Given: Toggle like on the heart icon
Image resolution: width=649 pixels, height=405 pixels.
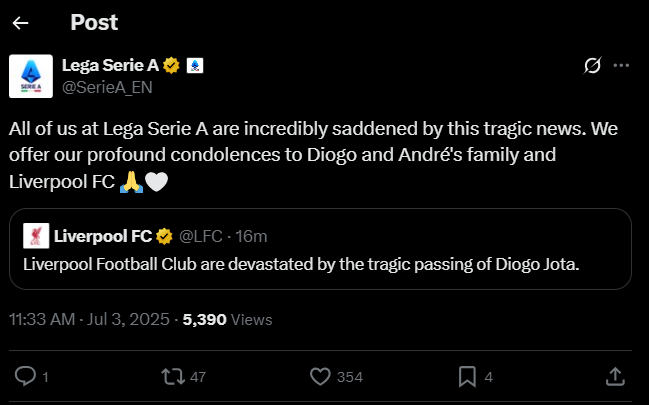Looking at the screenshot, I should tap(320, 377).
